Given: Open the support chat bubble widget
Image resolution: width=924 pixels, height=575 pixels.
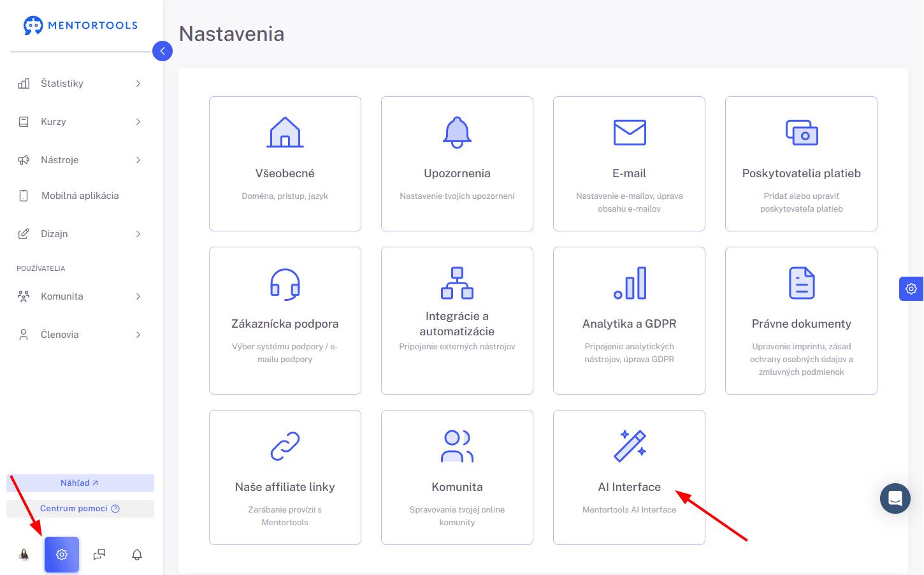Looking at the screenshot, I should [895, 499].
